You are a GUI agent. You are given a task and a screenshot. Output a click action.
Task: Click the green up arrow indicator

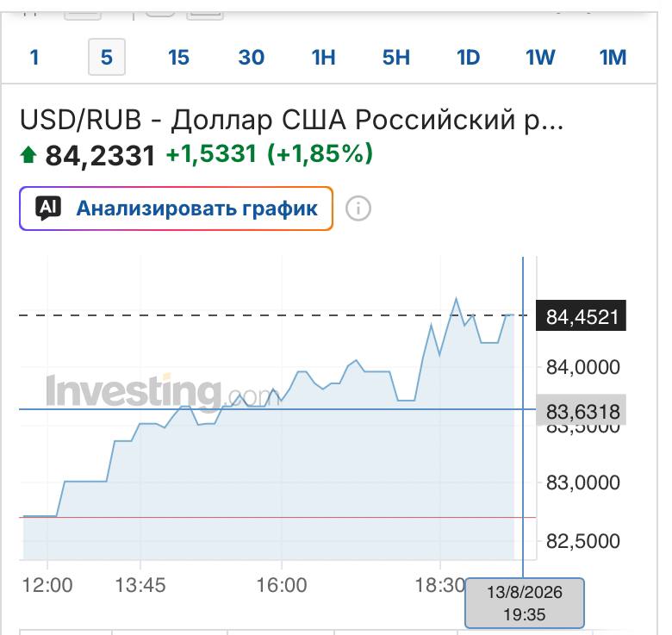28,155
